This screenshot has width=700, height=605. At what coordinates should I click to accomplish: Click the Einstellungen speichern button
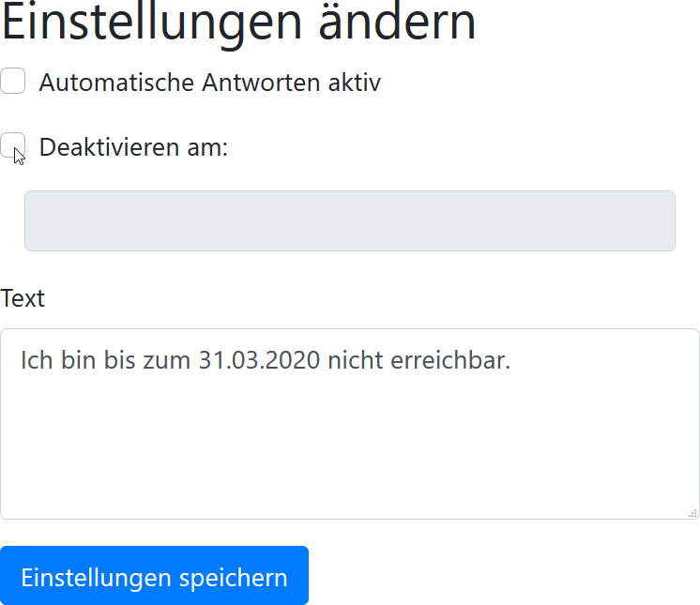pyautogui.click(x=154, y=576)
